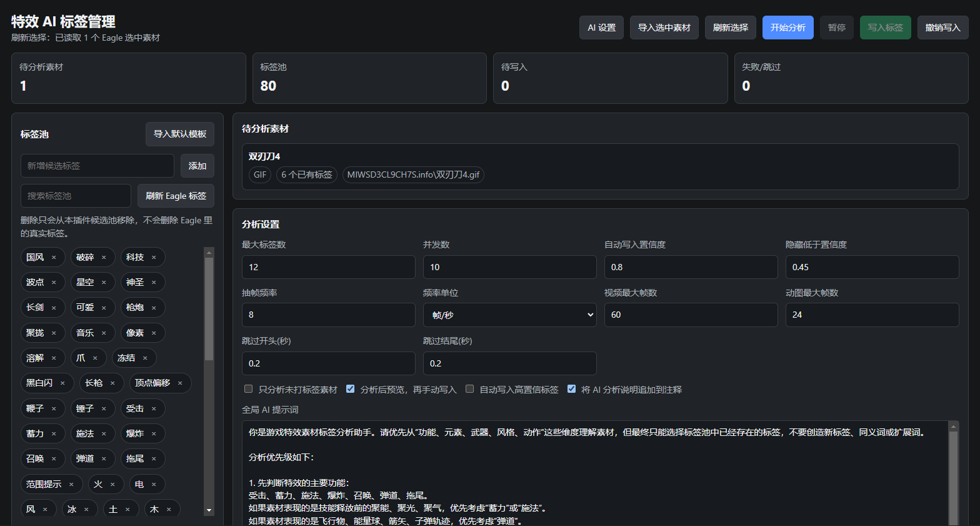
Task: Click 导入默认模板 button
Action: click(180, 134)
